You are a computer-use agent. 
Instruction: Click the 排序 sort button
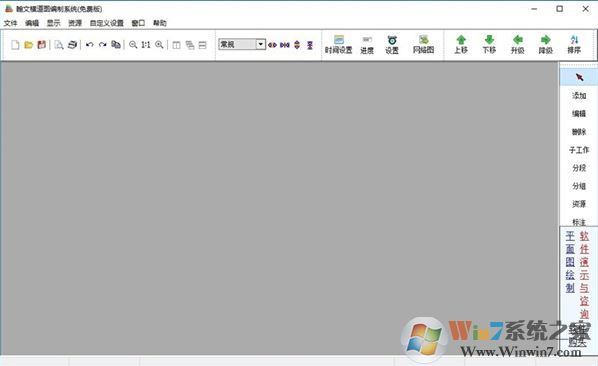pos(574,45)
